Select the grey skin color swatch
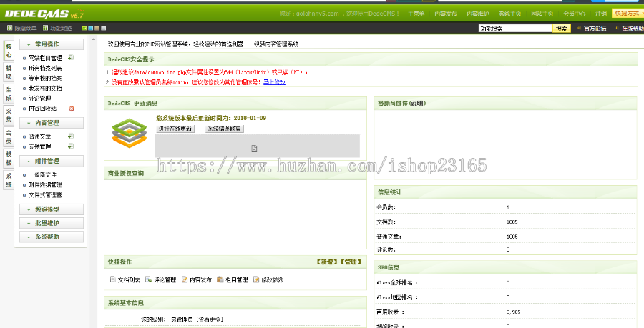644x328 pixels. click(x=104, y=29)
